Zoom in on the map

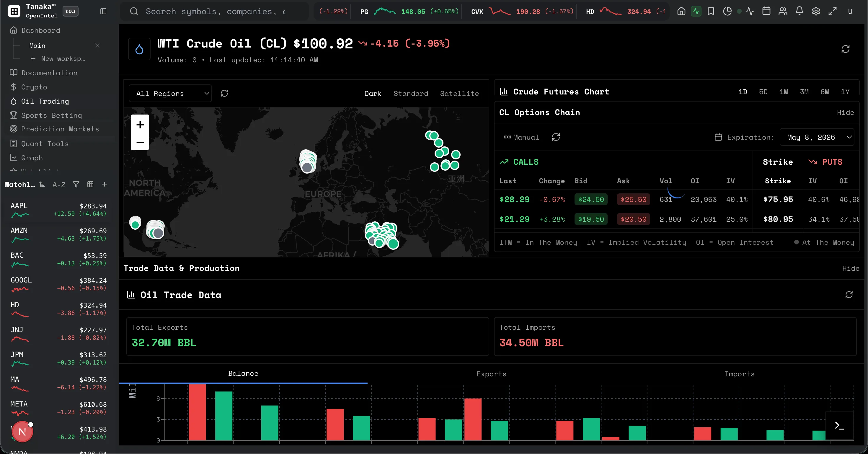[x=140, y=125]
